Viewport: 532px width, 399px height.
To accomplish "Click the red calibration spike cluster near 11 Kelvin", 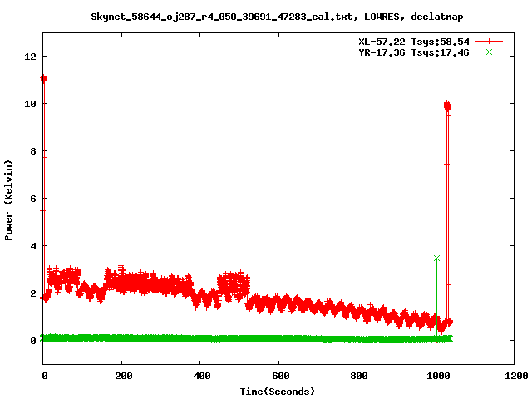I will 44,79.
